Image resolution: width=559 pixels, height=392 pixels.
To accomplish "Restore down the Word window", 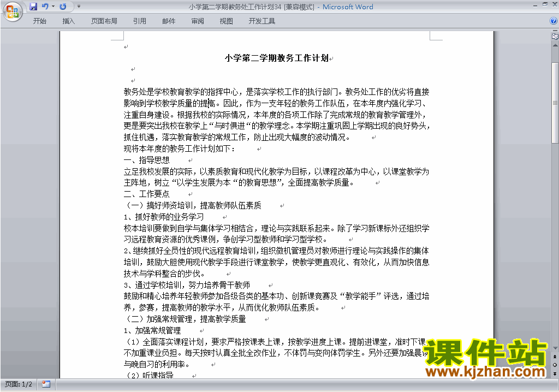I will tap(545, 5).
